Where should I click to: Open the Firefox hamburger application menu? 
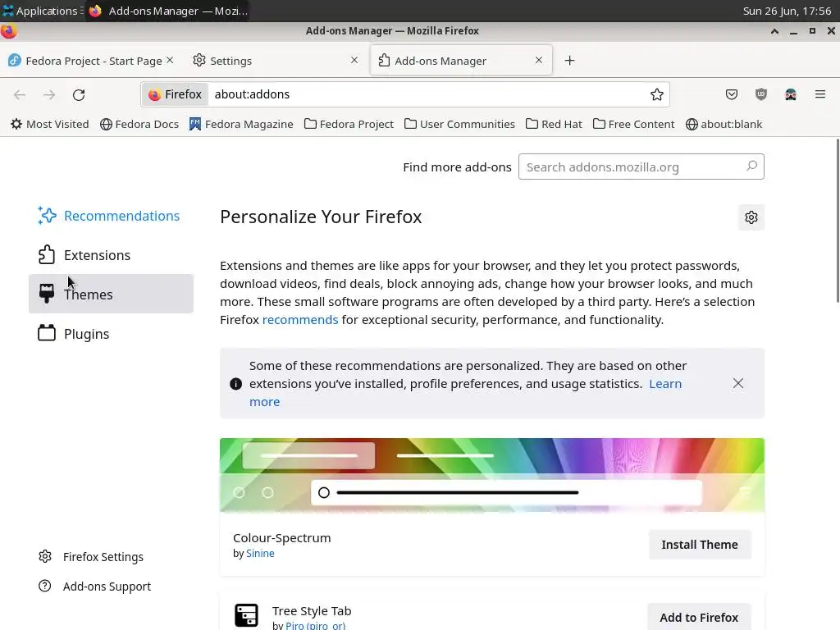820,94
